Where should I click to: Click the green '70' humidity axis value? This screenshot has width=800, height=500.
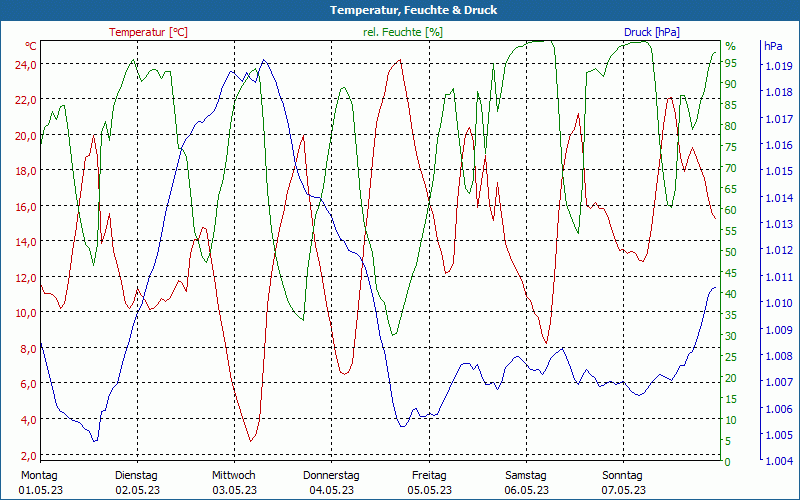(731, 168)
